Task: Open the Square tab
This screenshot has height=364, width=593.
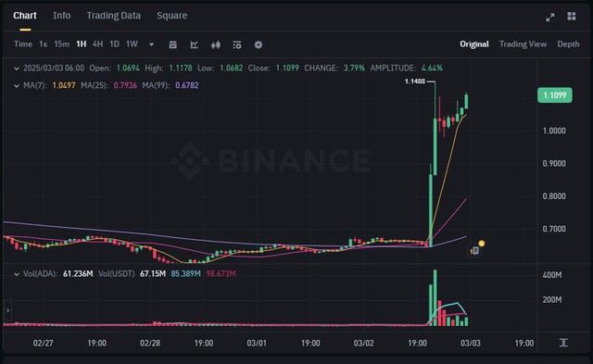Action: [x=172, y=16]
